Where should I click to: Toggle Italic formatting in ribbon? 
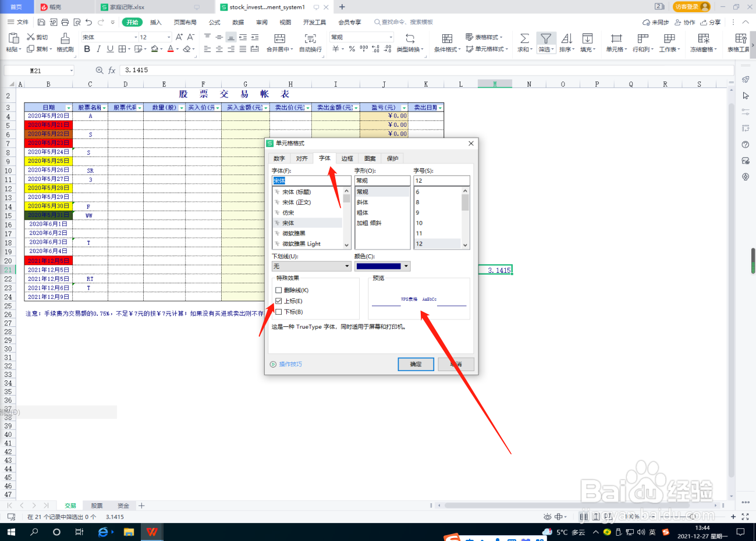[x=99, y=49]
